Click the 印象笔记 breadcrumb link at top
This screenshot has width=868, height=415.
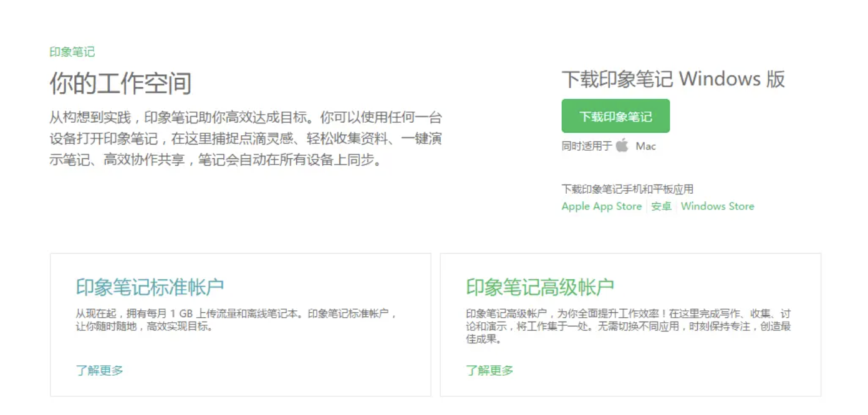click(x=72, y=52)
